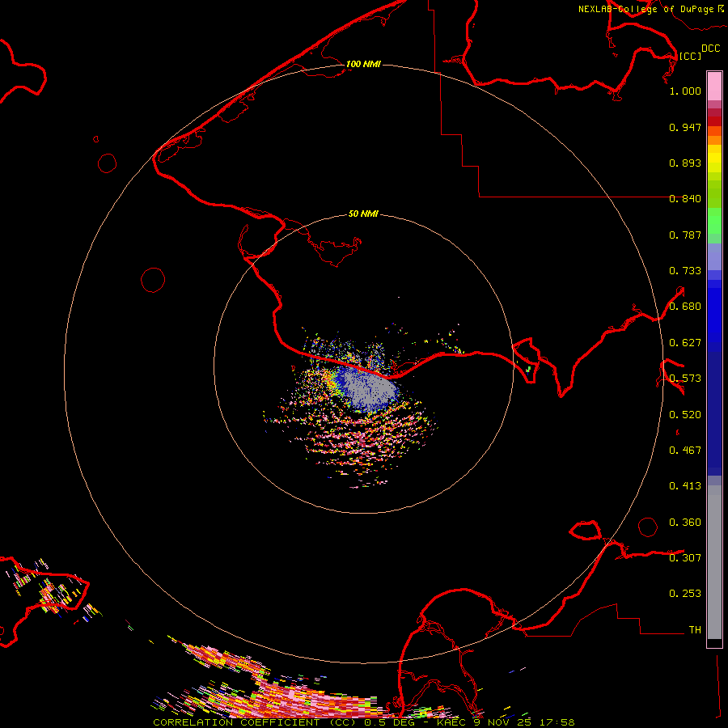Click the bright green swatch in the color bar
This screenshot has height=728, width=728.
point(714,221)
